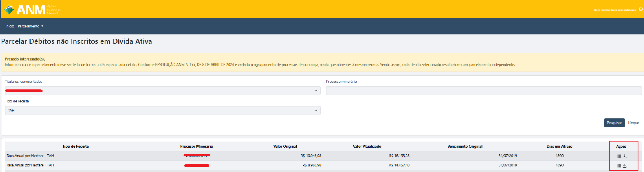Go to Inicio in the navigation bar
This screenshot has width=644, height=172.
[x=10, y=26]
